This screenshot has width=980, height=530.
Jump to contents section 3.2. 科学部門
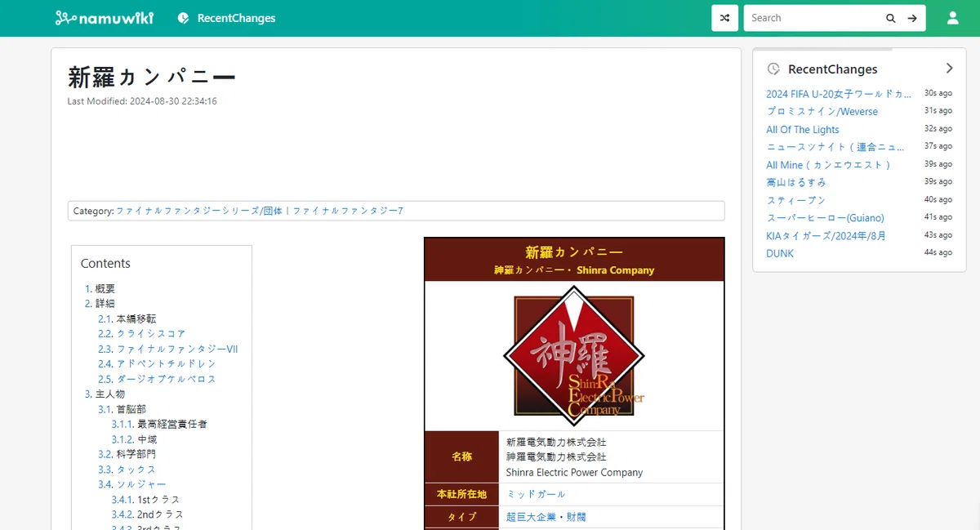click(x=127, y=454)
